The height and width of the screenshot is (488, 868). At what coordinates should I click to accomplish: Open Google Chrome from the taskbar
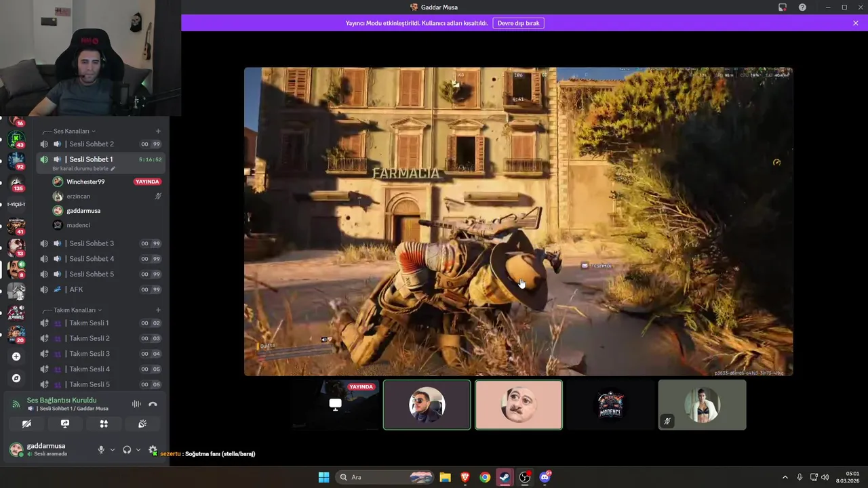[x=485, y=477]
